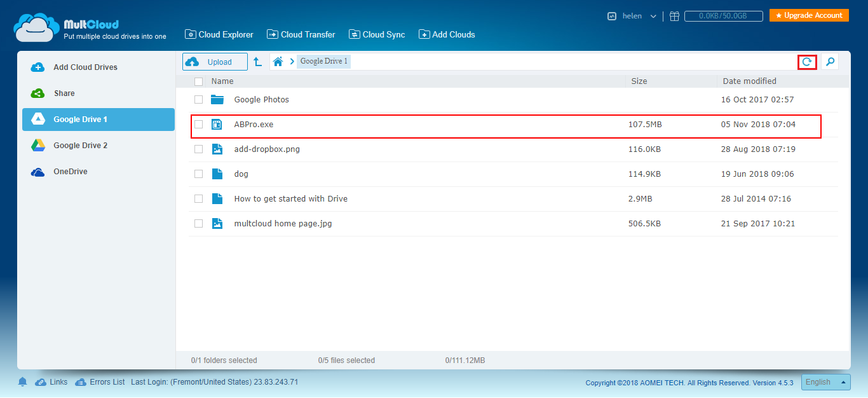The height and width of the screenshot is (398, 868).
Task: Click the username helen
Action: [632, 16]
